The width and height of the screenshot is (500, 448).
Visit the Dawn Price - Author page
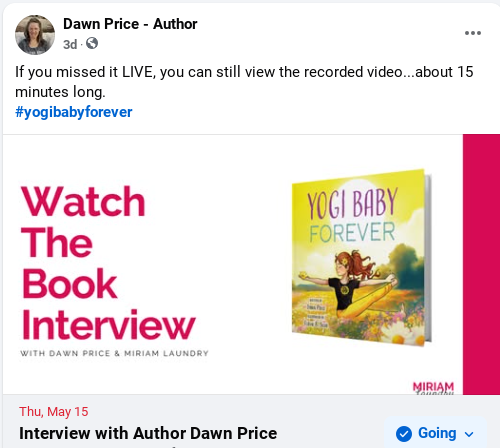130,24
